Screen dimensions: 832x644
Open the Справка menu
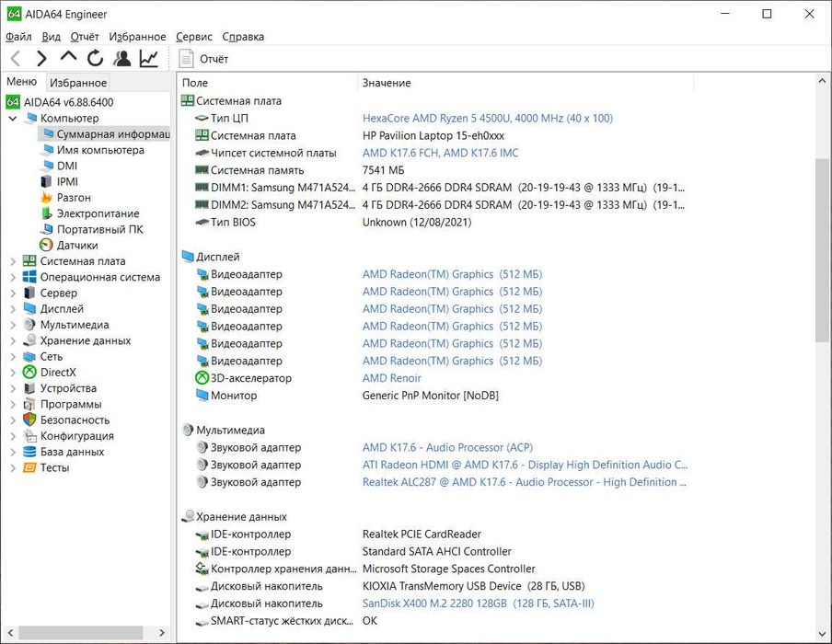pos(243,37)
